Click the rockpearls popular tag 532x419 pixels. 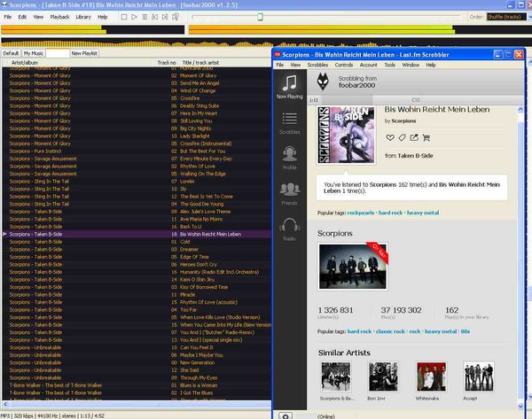pyautogui.click(x=361, y=213)
